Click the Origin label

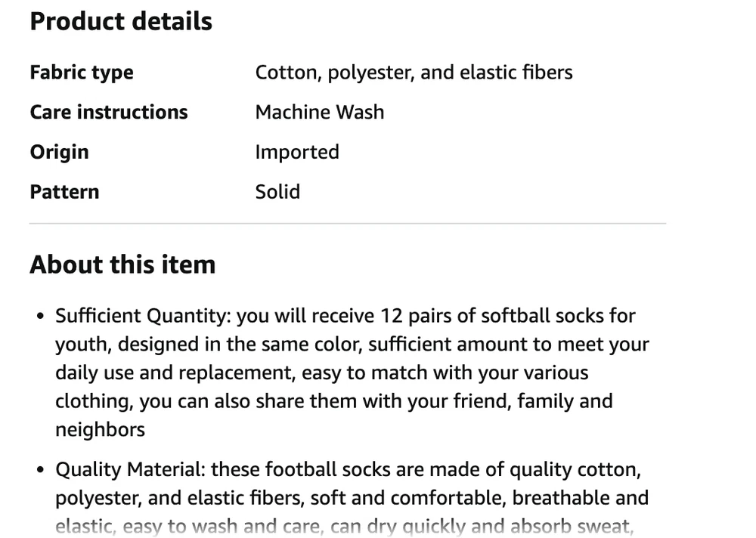click(x=59, y=152)
